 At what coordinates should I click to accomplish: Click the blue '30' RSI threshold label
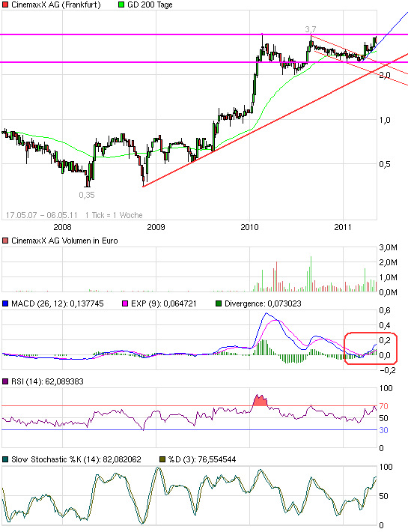pyautogui.click(x=383, y=430)
